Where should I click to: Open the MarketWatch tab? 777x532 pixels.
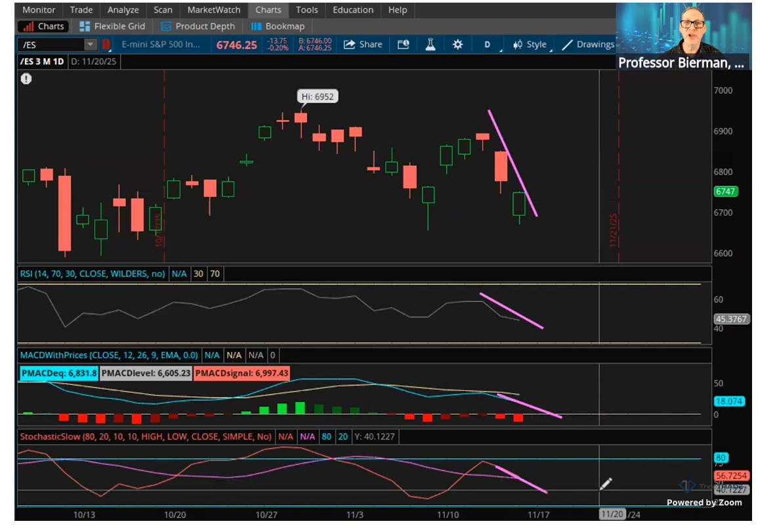tap(214, 10)
